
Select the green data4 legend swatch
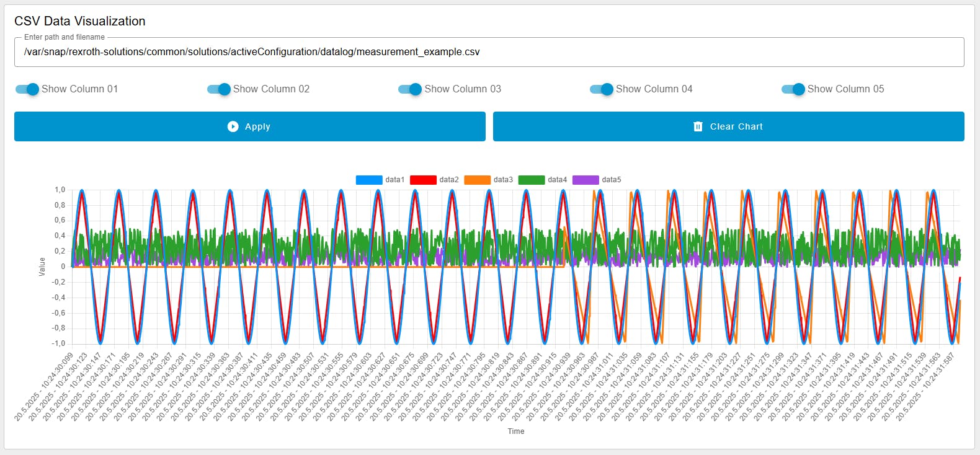coord(531,180)
